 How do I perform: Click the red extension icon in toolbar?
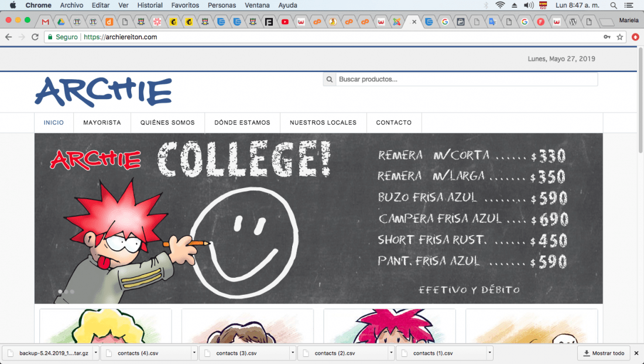pos(635,37)
